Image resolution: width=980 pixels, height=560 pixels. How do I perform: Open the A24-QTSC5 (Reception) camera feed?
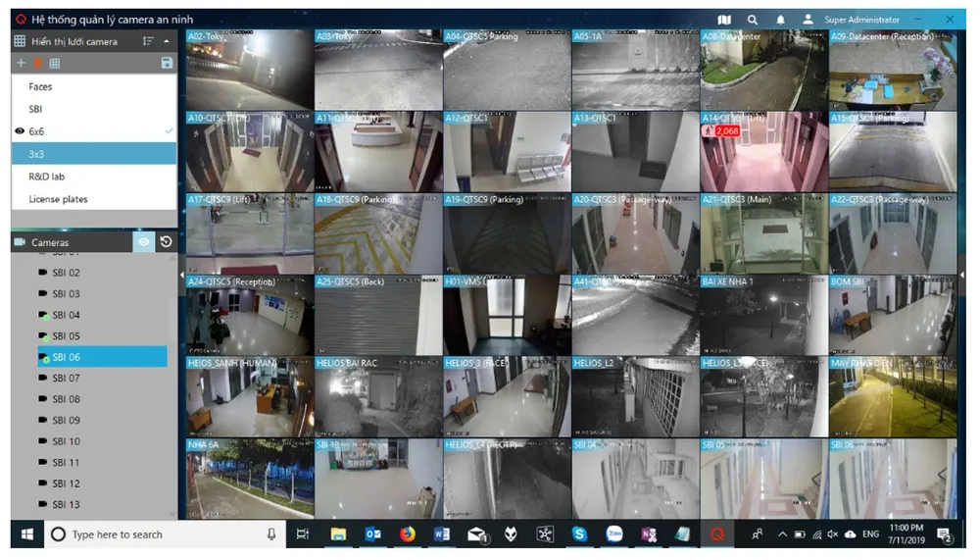click(250, 316)
